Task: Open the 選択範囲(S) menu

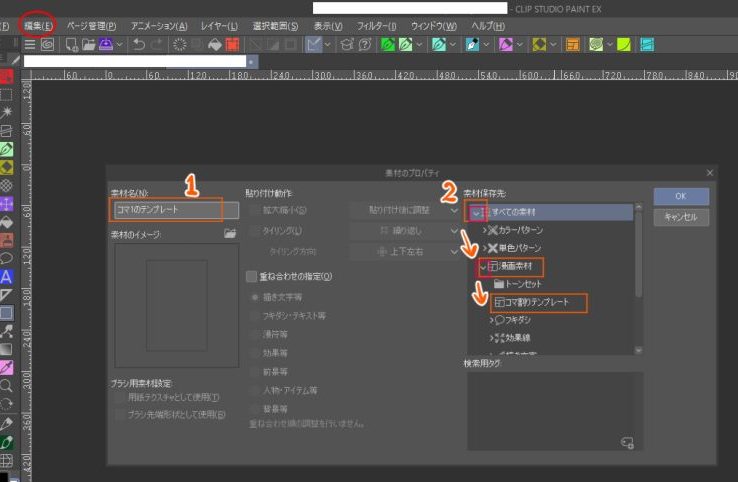Action: (275, 26)
